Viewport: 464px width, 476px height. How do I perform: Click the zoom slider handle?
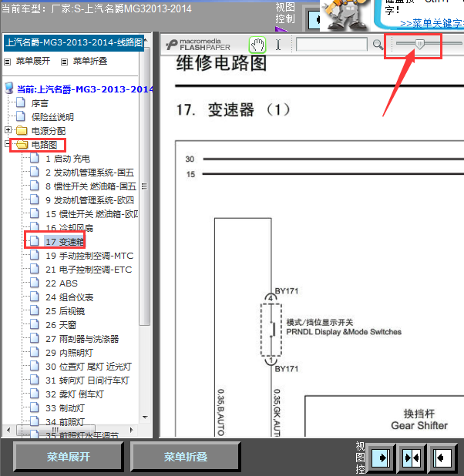pos(419,45)
